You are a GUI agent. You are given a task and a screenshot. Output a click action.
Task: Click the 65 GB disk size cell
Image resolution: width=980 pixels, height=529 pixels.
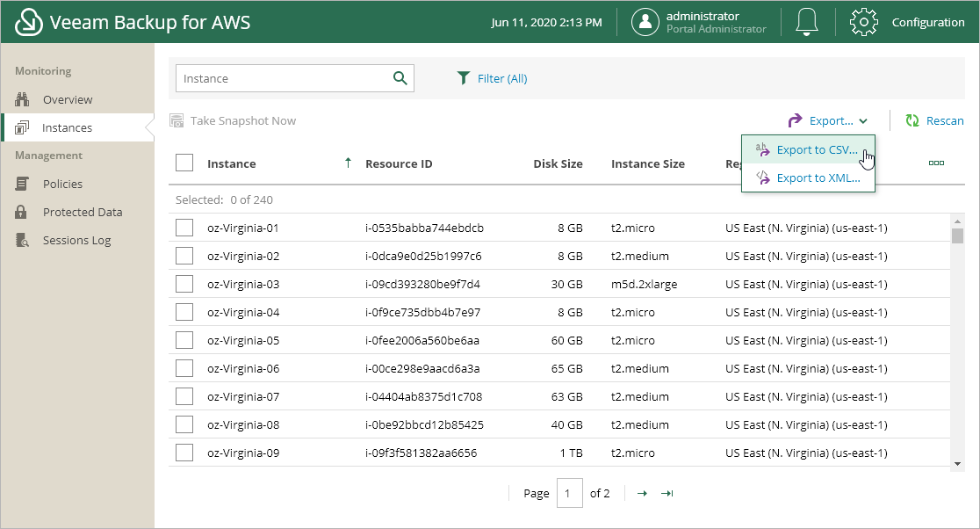pos(567,368)
